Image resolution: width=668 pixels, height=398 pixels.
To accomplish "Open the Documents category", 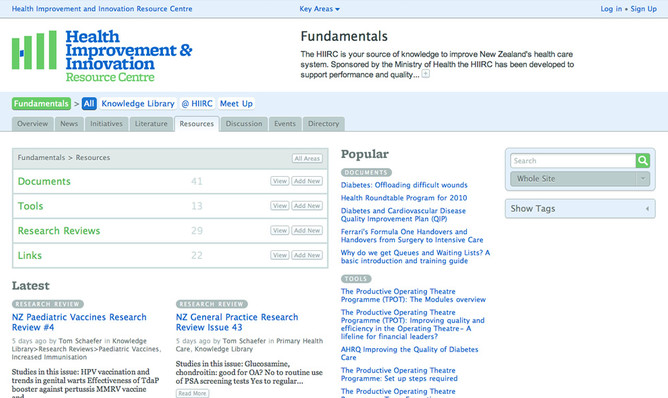I will [x=44, y=182].
